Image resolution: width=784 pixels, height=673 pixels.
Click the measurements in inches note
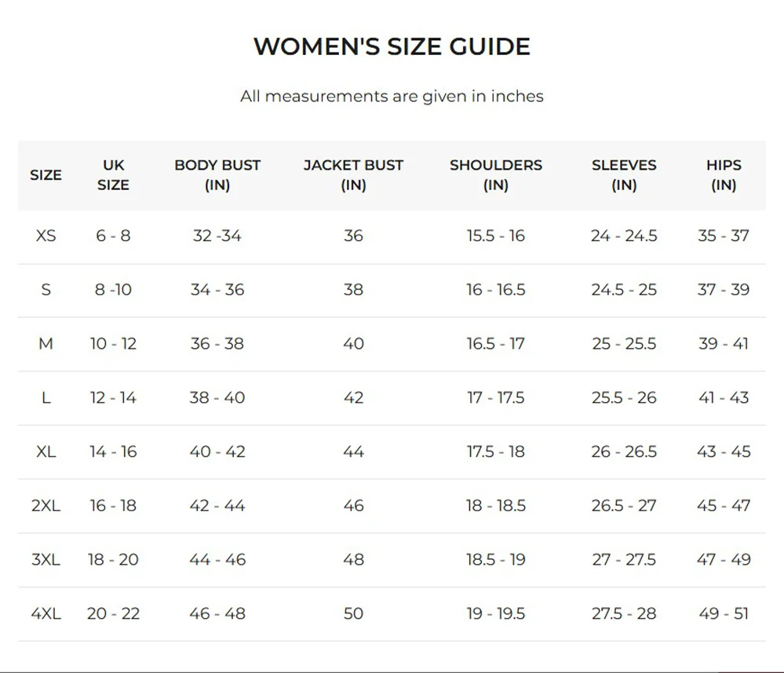click(x=392, y=97)
